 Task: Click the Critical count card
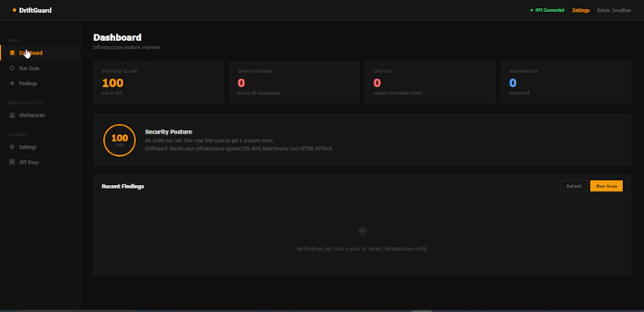click(430, 82)
